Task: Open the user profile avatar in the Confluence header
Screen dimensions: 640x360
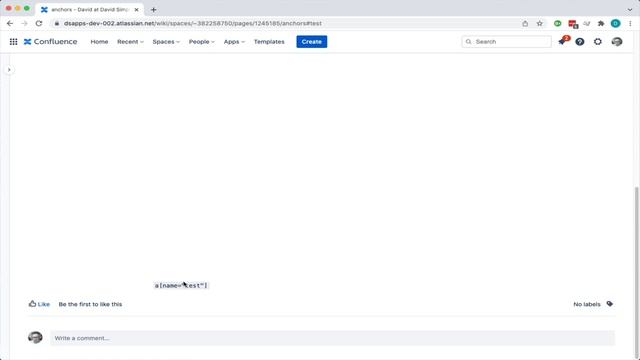Action: pos(617,42)
